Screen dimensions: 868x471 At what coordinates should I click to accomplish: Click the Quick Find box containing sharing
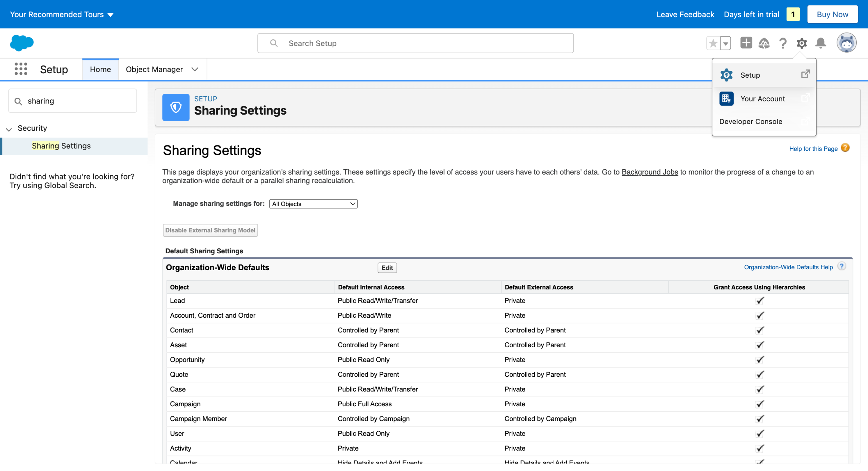point(73,101)
